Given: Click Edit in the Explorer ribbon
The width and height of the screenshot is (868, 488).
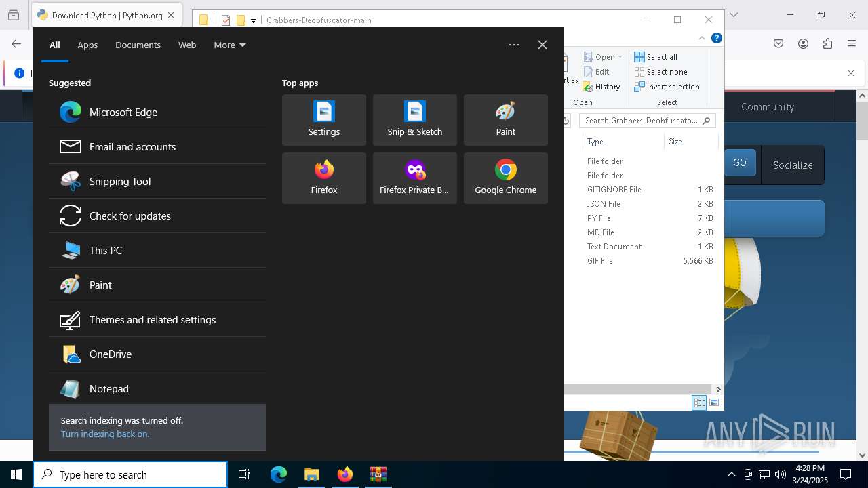Looking at the screenshot, I should [597, 72].
